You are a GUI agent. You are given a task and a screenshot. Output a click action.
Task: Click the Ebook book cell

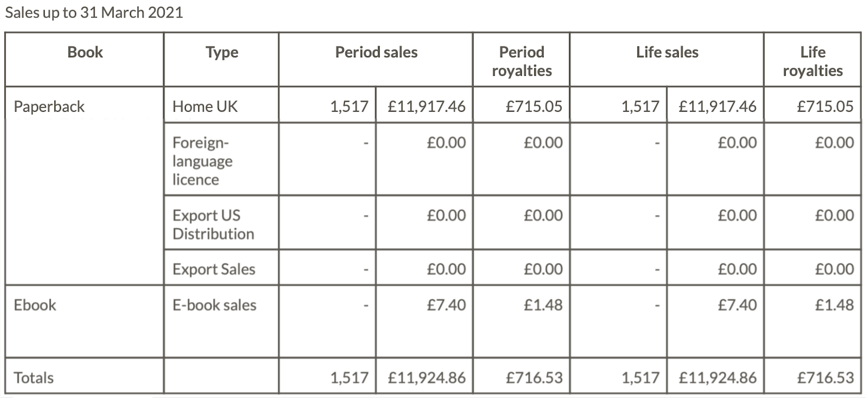tap(35, 305)
